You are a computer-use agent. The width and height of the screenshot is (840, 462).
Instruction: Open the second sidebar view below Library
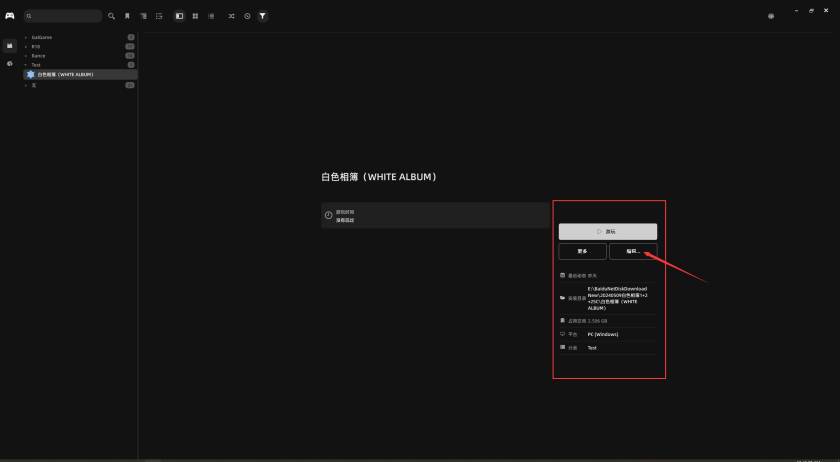coord(9,63)
